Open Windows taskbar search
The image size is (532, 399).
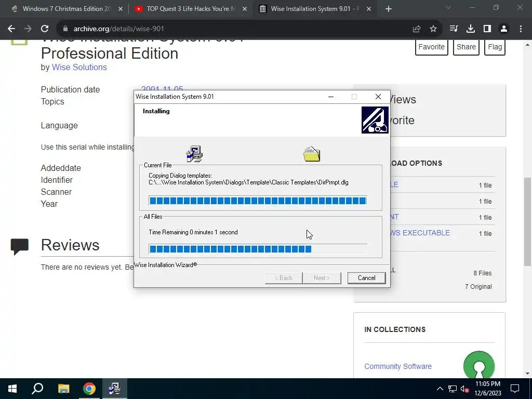coord(37,389)
